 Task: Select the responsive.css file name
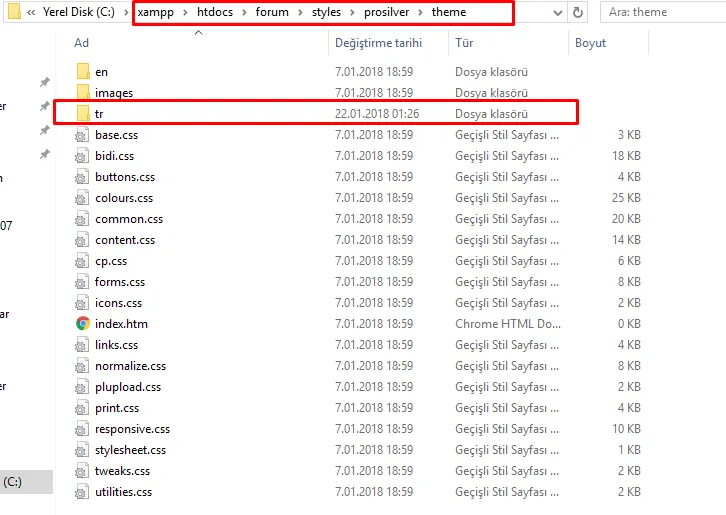point(132,429)
